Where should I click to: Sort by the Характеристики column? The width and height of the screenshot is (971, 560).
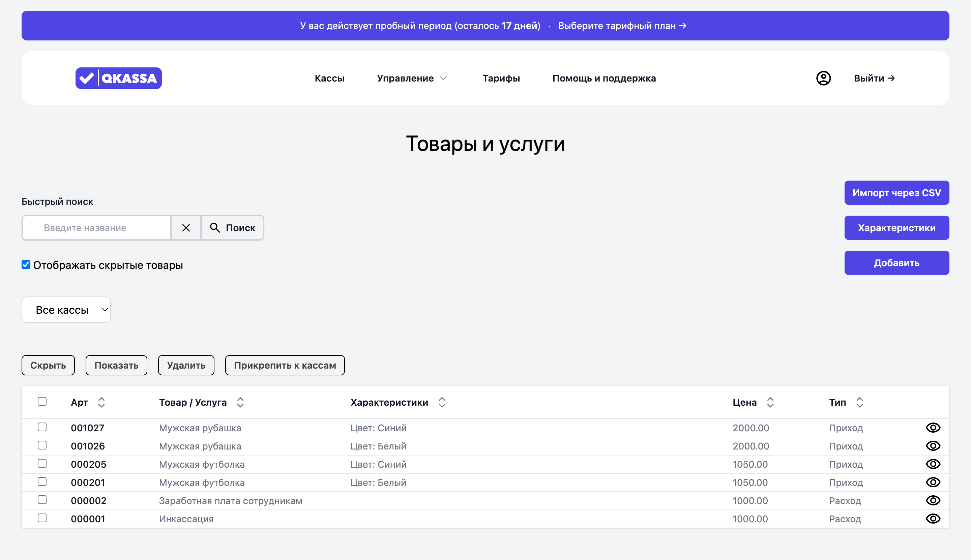pyautogui.click(x=442, y=402)
